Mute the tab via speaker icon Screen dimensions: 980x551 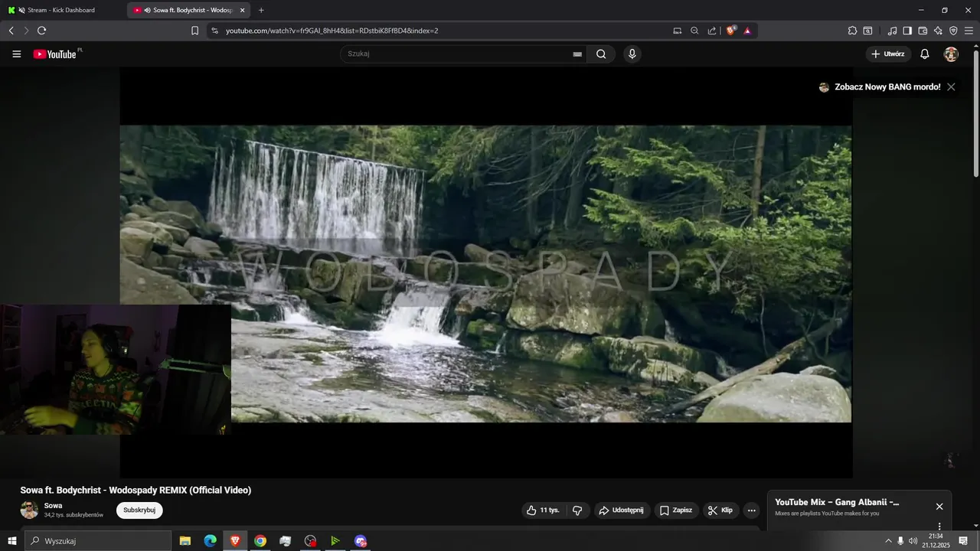tap(147, 10)
